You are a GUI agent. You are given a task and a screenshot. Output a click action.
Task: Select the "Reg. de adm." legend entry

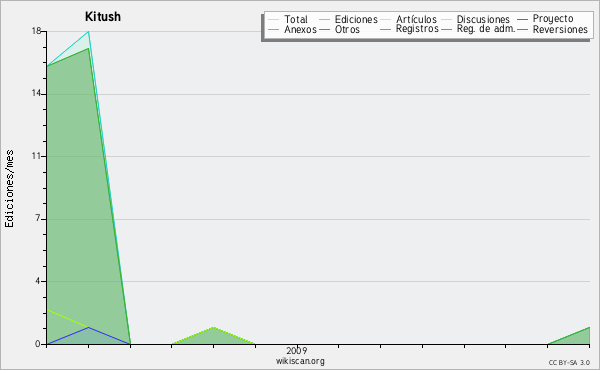click(486, 29)
